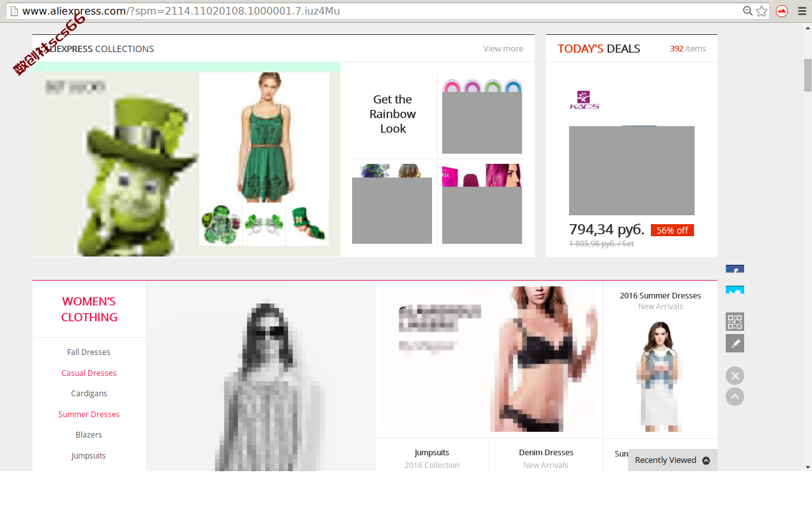
Task: Open View more for collections
Action: pos(503,49)
